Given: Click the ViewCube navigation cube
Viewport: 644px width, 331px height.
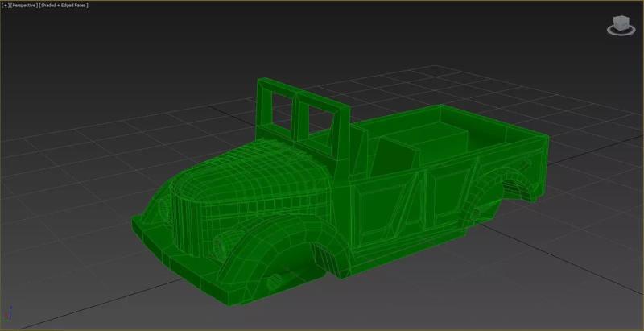Looking at the screenshot, I should coord(621,23).
